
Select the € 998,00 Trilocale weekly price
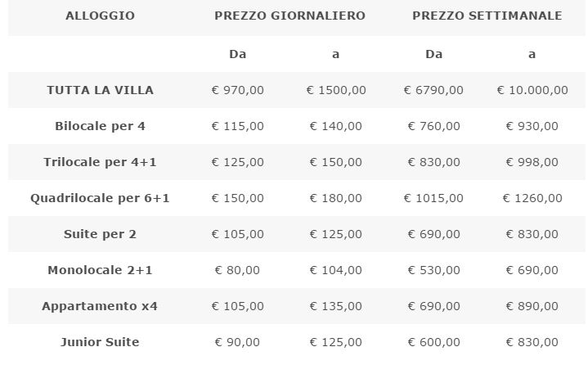coord(532,162)
